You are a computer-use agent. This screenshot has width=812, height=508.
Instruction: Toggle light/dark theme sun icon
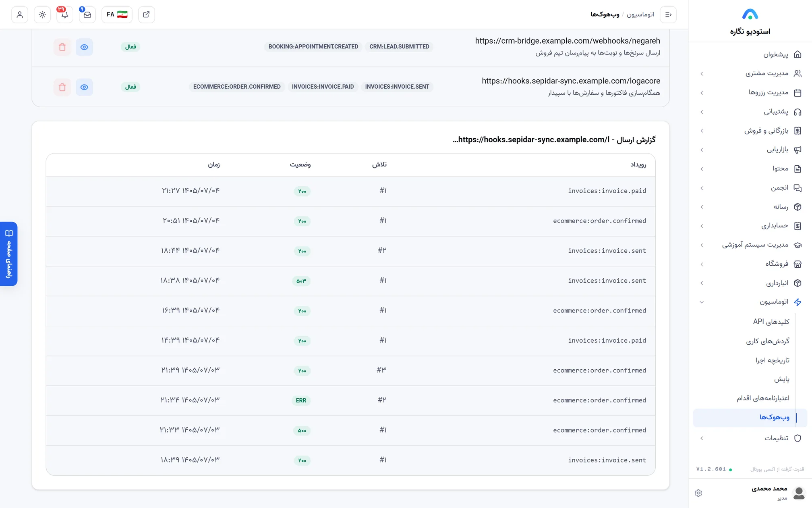pyautogui.click(x=42, y=15)
